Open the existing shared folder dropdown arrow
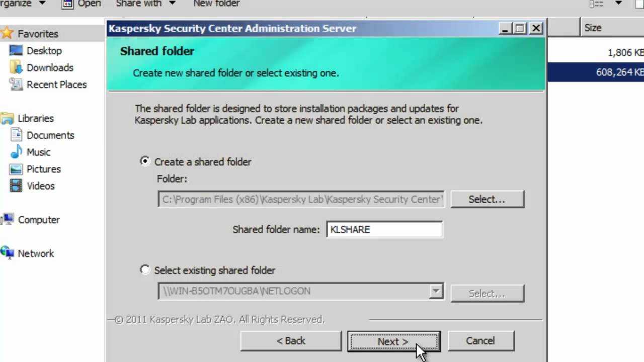 coord(436,291)
